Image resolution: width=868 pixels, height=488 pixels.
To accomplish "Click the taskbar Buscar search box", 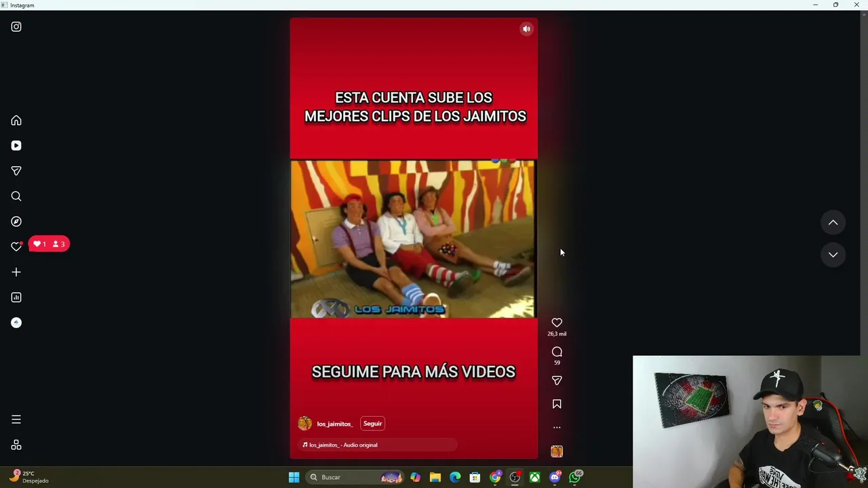I will coord(354,477).
